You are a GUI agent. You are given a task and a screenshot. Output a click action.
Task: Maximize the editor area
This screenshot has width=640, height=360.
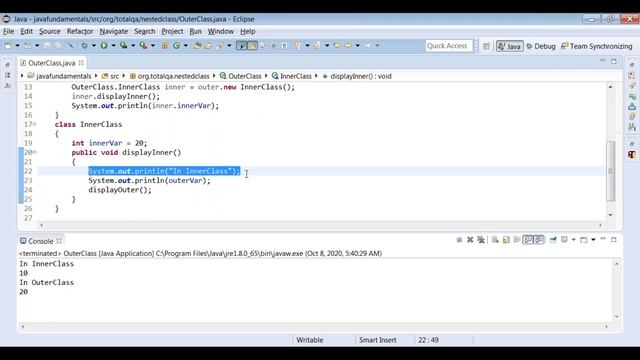click(x=613, y=62)
